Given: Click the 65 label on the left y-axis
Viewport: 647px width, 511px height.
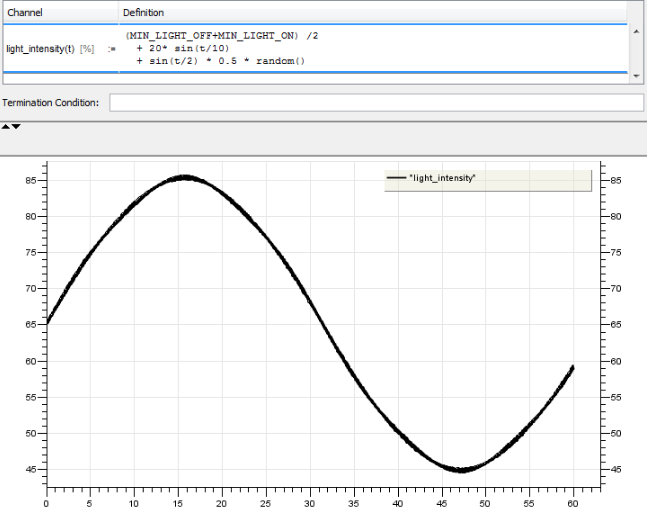Looking at the screenshot, I should pos(30,325).
